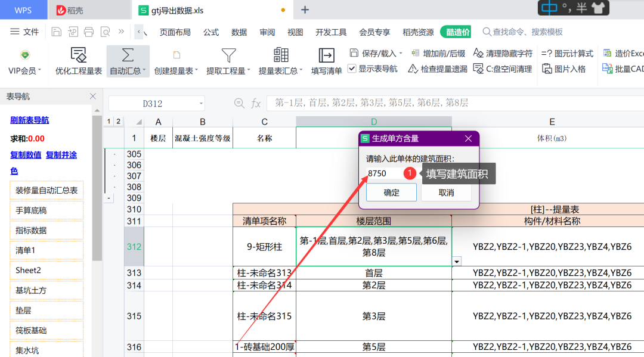Open the 公式 ribbon tab
Viewport: 644px width, 357px height.
pyautogui.click(x=211, y=32)
